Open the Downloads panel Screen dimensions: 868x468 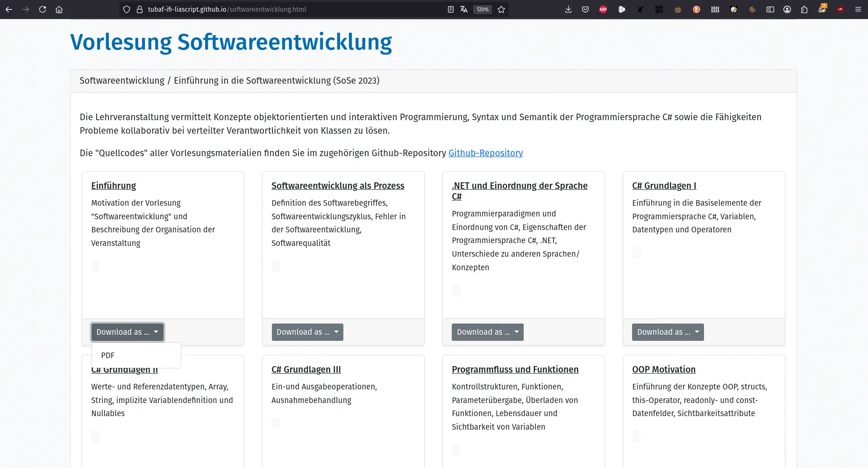[568, 9]
